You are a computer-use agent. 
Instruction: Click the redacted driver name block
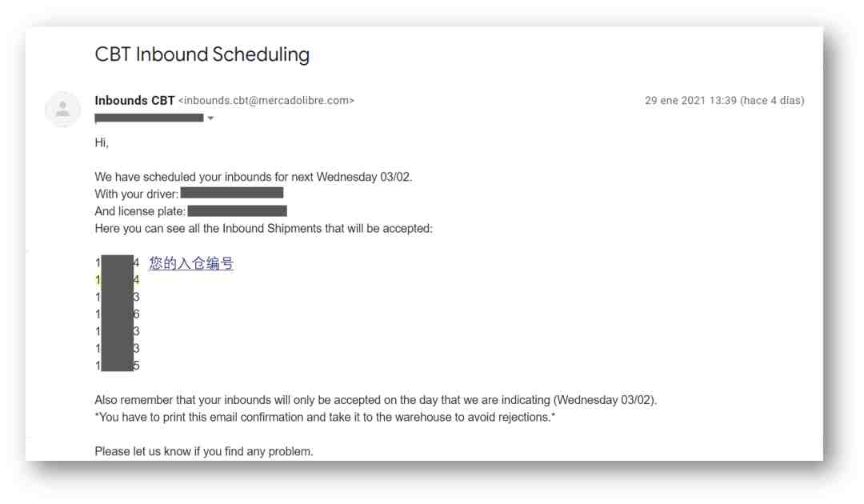point(232,193)
